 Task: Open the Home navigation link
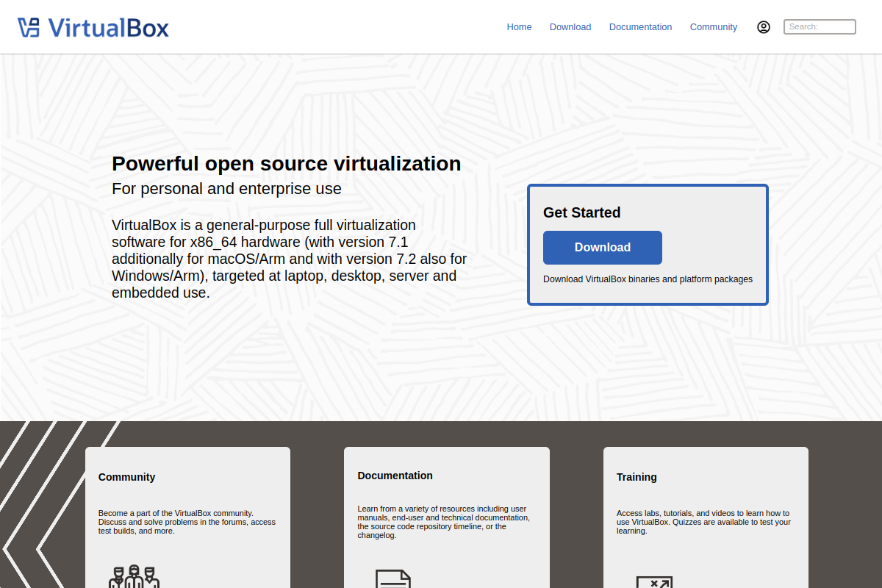(519, 27)
